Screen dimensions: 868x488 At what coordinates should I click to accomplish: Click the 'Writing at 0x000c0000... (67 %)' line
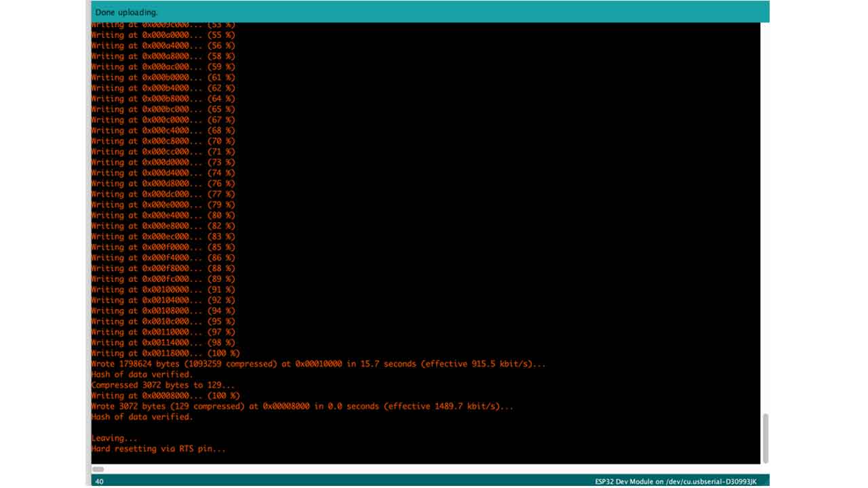coord(163,120)
